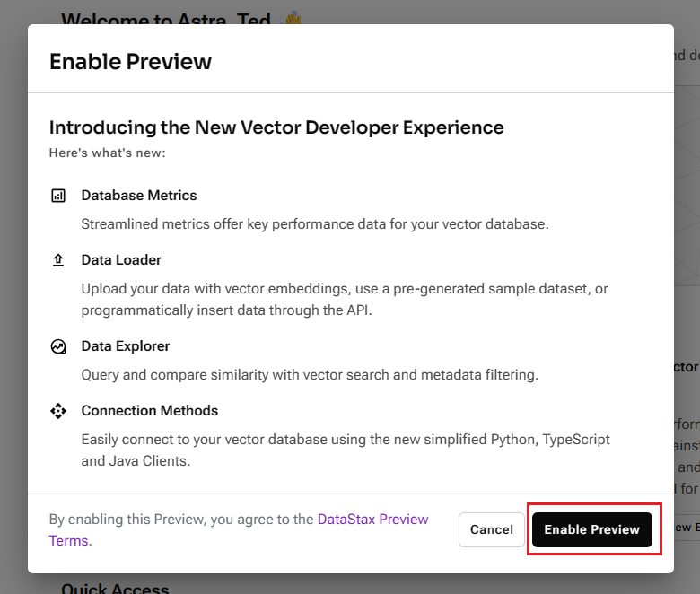Click the query and compare similarity description
Viewport: 700px width, 594px height.
tap(310, 375)
